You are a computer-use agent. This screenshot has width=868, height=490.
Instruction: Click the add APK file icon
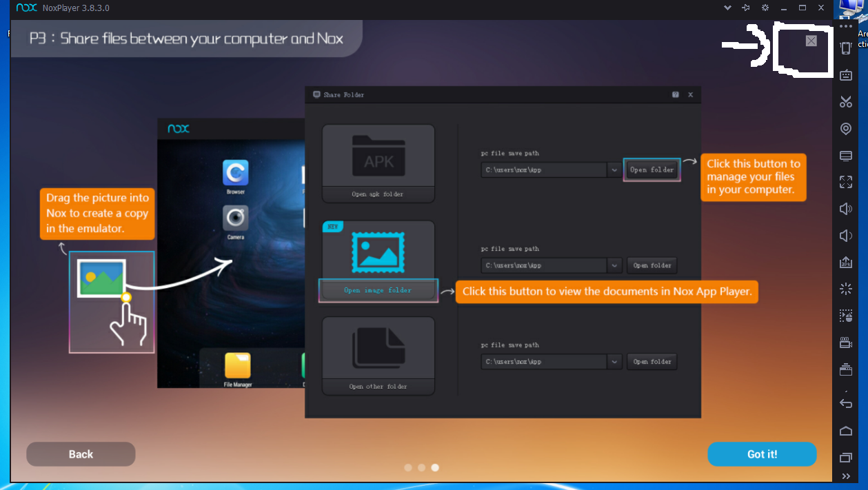pyautogui.click(x=846, y=262)
